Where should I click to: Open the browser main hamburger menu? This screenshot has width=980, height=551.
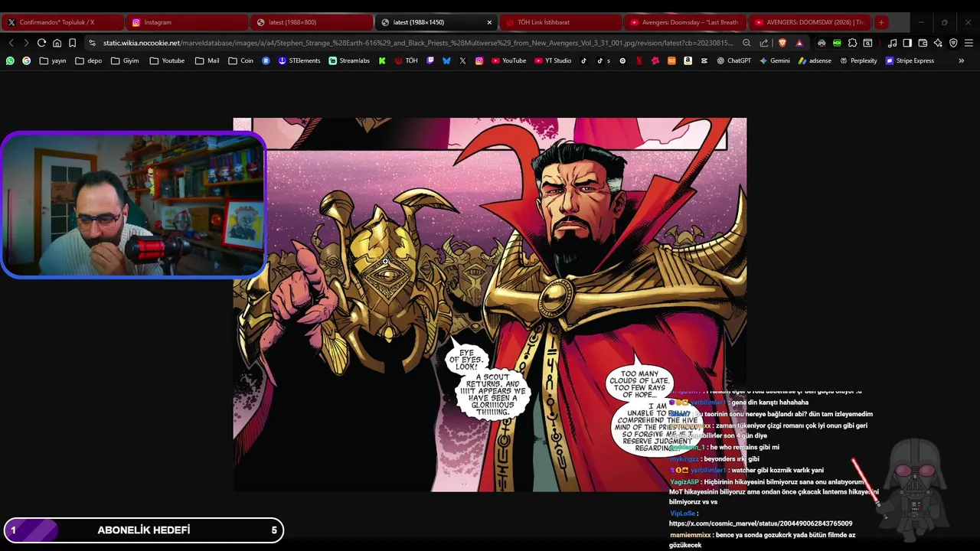[x=969, y=43]
